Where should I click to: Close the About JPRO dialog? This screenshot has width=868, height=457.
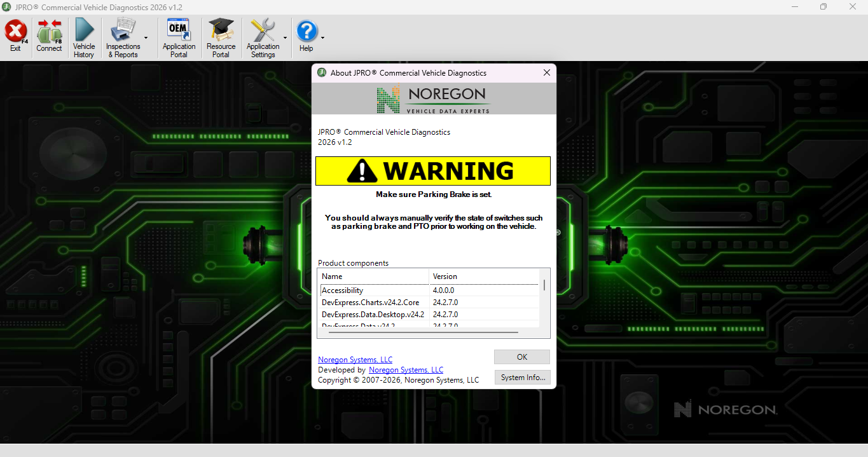pyautogui.click(x=547, y=72)
